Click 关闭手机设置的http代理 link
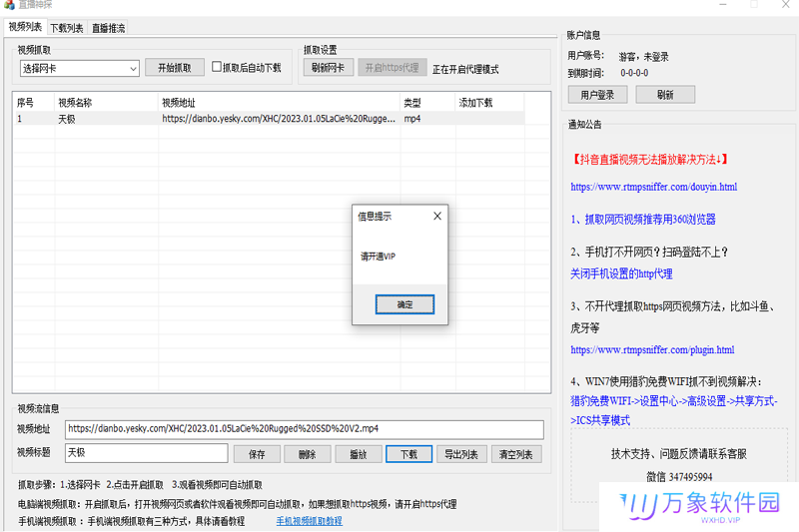 [621, 273]
